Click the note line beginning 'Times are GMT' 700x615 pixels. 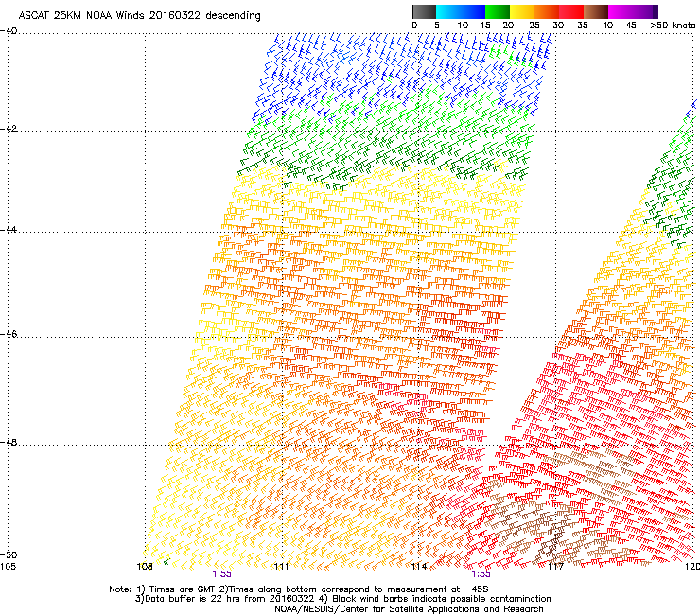tap(299, 589)
